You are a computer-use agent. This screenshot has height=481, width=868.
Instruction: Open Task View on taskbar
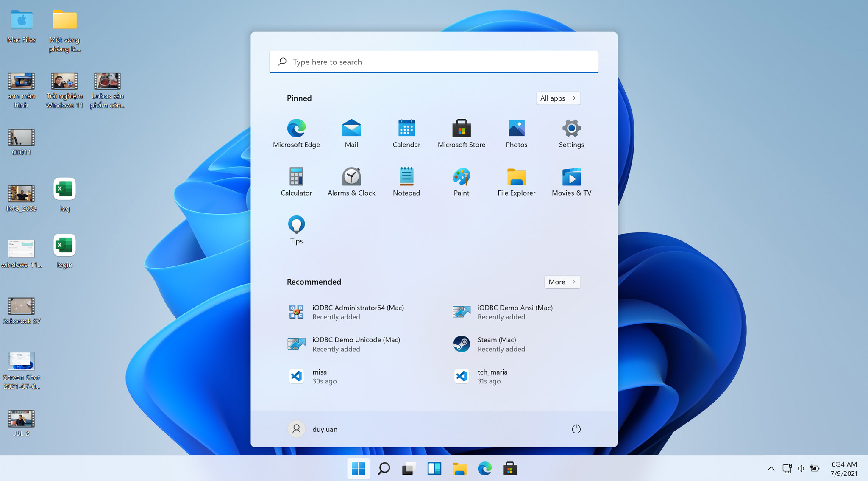pyautogui.click(x=409, y=469)
